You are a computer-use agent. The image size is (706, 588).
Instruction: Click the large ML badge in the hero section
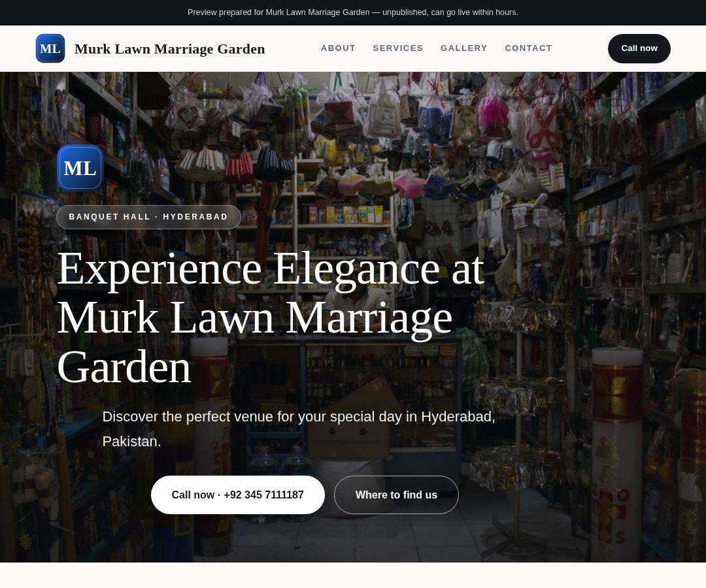tap(80, 169)
